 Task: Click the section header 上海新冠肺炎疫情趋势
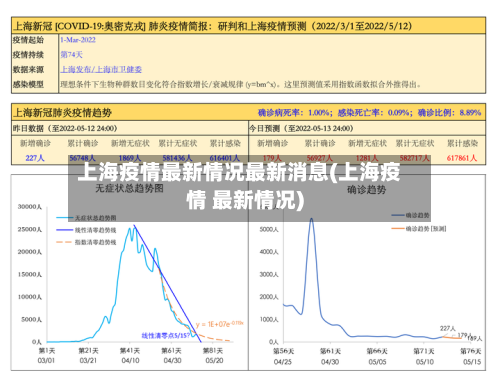[x=62, y=113]
